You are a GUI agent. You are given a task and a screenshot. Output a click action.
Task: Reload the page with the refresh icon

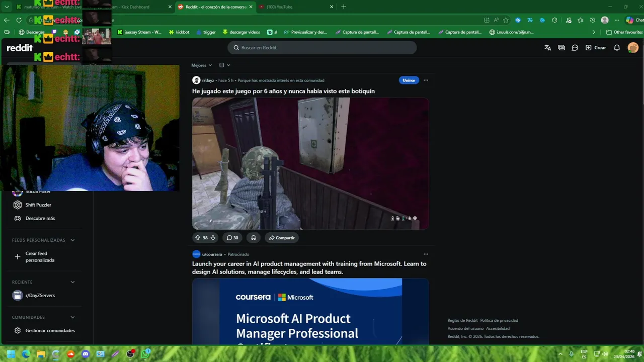pos(19,20)
